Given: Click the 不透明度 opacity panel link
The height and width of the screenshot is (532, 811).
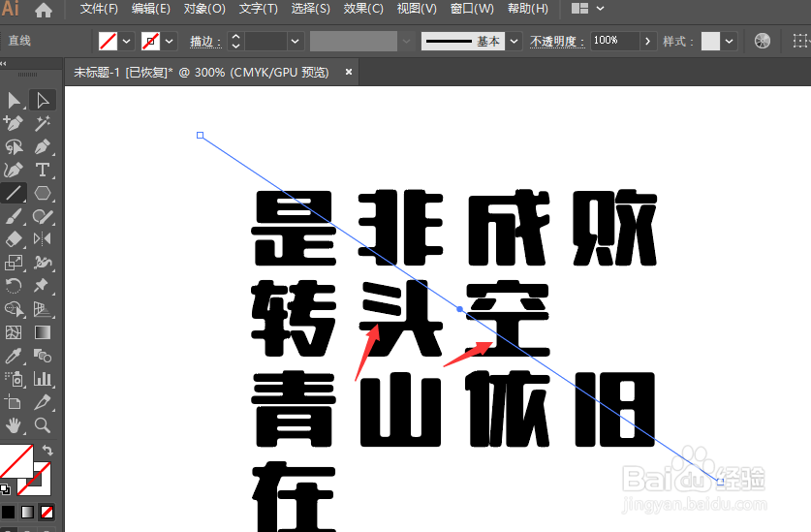Looking at the screenshot, I should click(x=557, y=42).
